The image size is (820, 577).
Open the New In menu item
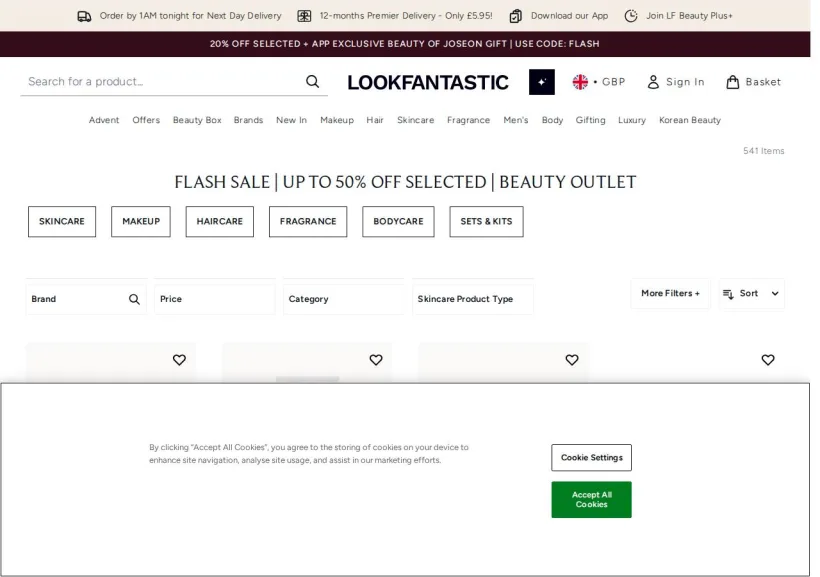(291, 120)
